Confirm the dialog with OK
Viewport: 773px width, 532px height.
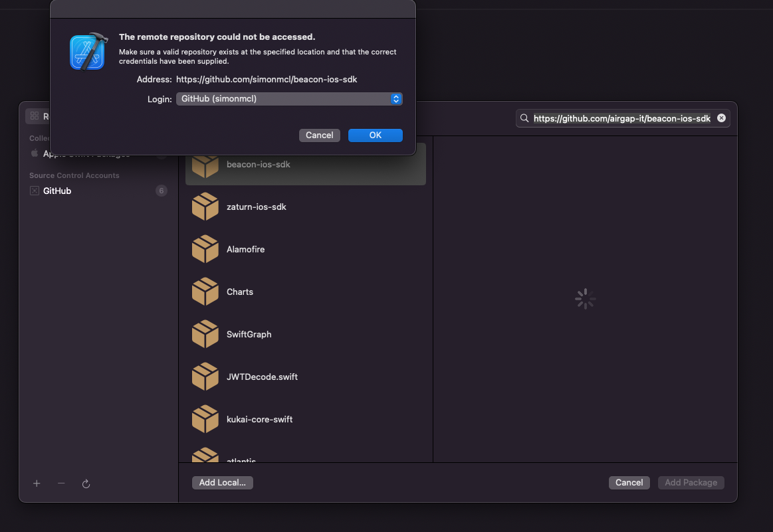[x=375, y=135]
